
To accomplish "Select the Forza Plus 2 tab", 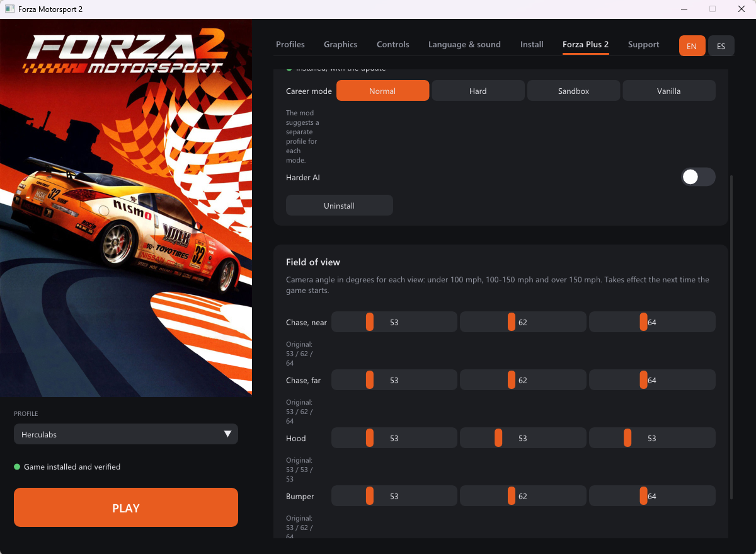I will (x=586, y=44).
